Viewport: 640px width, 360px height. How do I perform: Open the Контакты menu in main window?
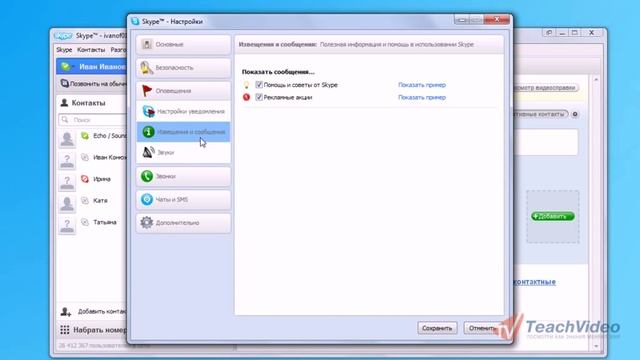(91, 49)
